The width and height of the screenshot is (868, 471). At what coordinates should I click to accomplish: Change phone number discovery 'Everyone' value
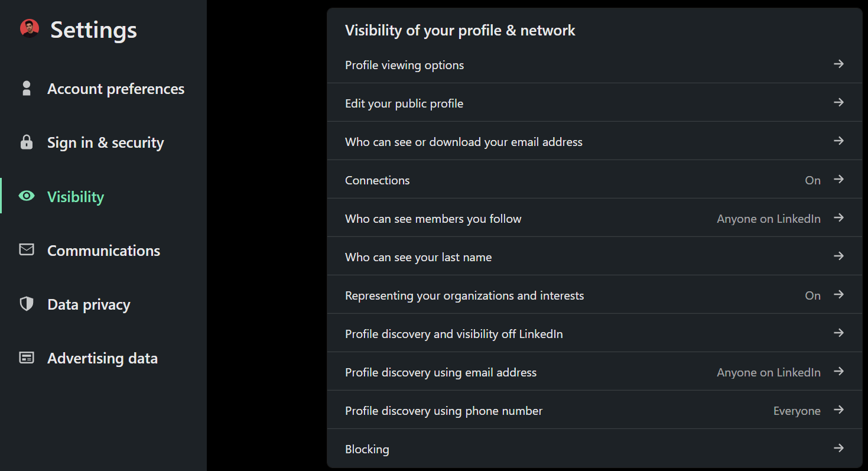(797, 411)
